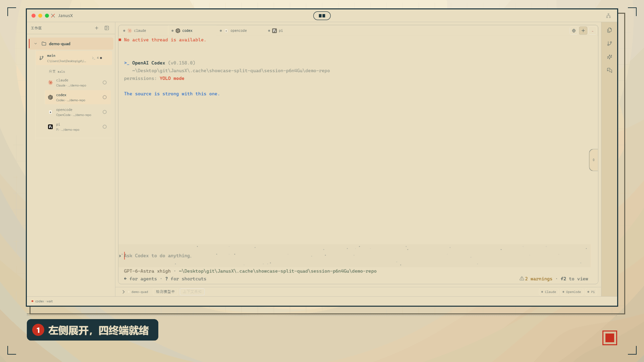644x362 pixels.
Task: Click the main branch git icon
Action: (41, 58)
